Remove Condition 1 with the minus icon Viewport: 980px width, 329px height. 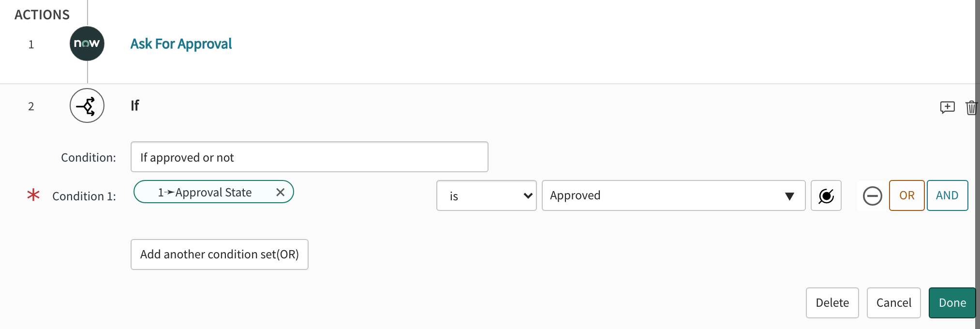(x=872, y=196)
